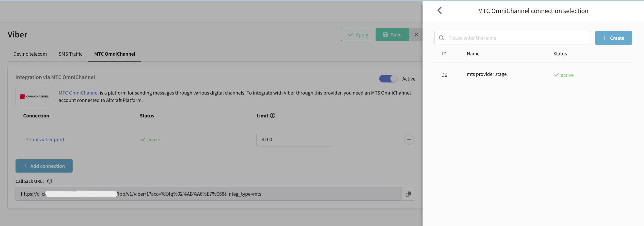Click the MTC OmniChannel logo thumbnail
Viewport: 644px width, 226px height.
34,97
